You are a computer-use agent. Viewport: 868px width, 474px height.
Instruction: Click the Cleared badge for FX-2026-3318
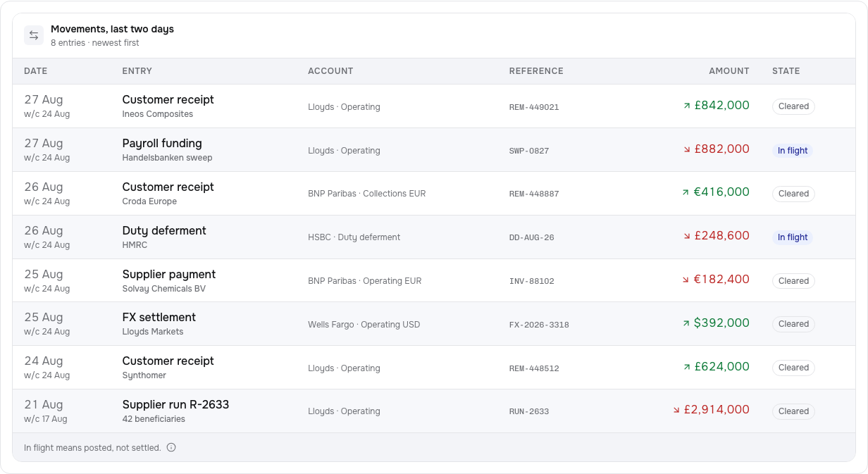coord(793,324)
